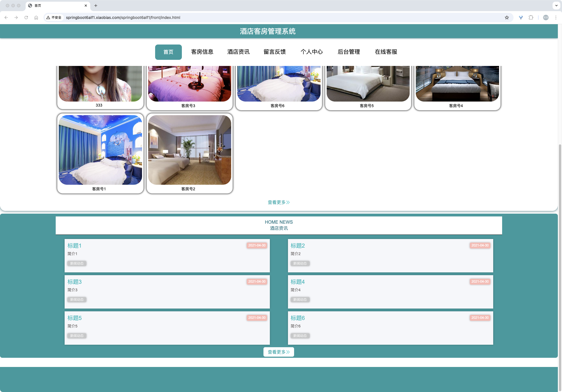
Task: Click the 酒店客房管理系统 header title
Action: coord(268,31)
